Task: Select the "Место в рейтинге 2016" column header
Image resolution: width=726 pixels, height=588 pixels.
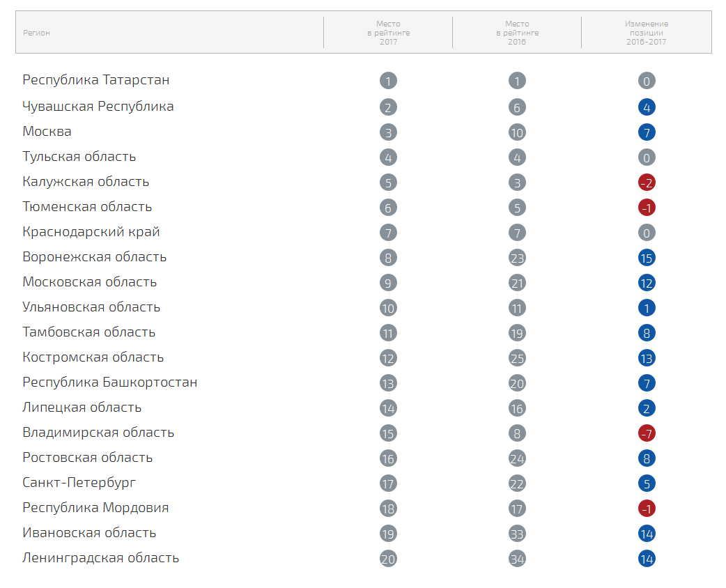Action: pos(517,33)
